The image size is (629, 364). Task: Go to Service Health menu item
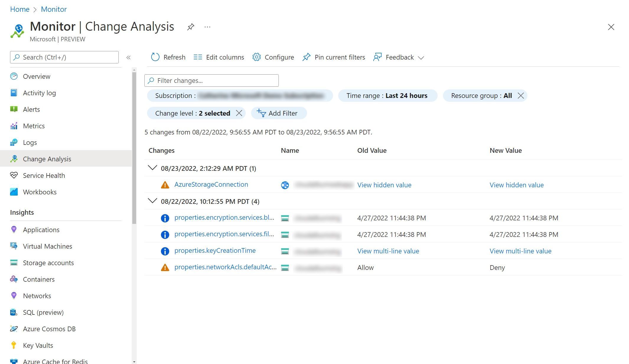tap(44, 176)
